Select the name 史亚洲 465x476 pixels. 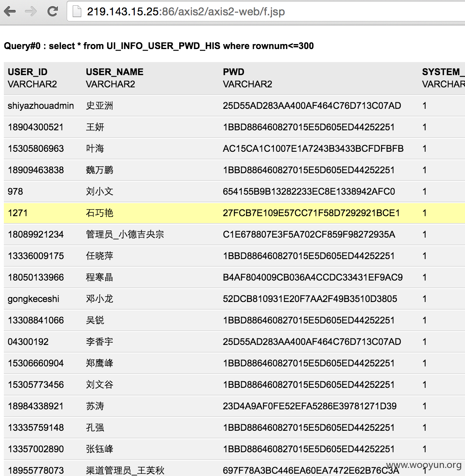[100, 106]
